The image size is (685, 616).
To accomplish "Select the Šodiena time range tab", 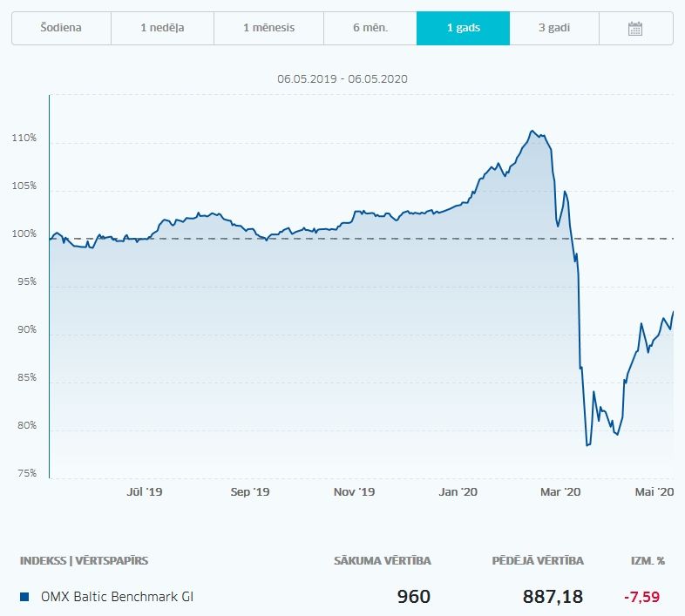I will click(x=61, y=29).
